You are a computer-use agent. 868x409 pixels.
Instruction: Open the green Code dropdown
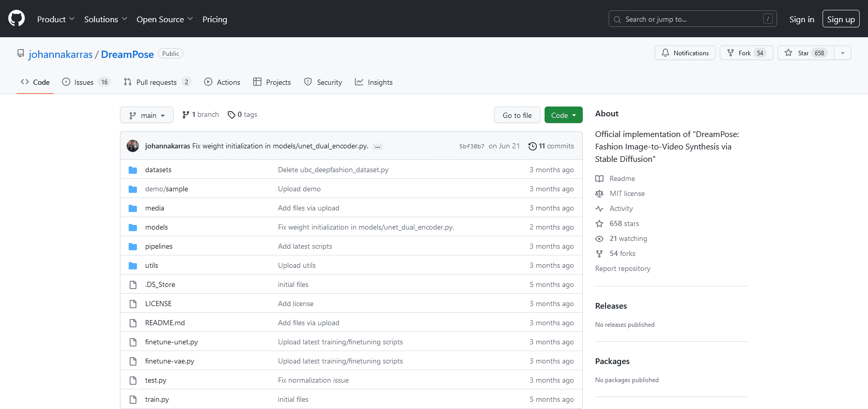[563, 115]
